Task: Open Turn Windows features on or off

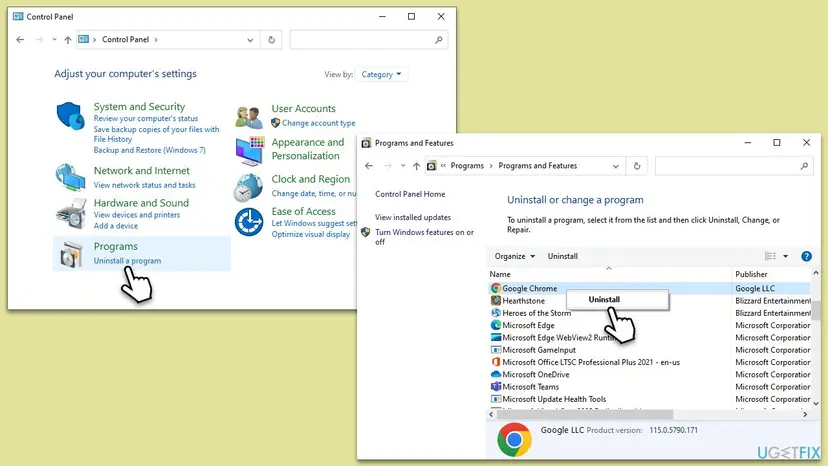Action: click(x=425, y=237)
